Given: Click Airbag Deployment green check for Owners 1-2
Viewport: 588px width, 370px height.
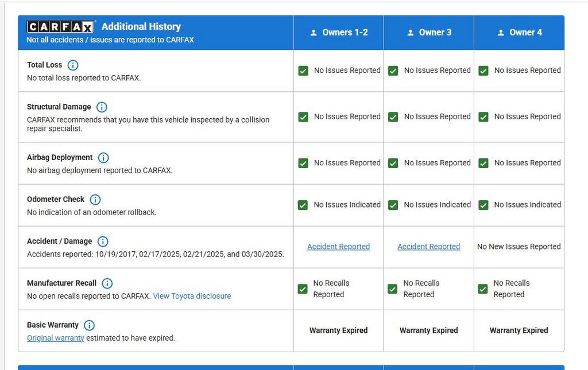Looking at the screenshot, I should (x=303, y=163).
